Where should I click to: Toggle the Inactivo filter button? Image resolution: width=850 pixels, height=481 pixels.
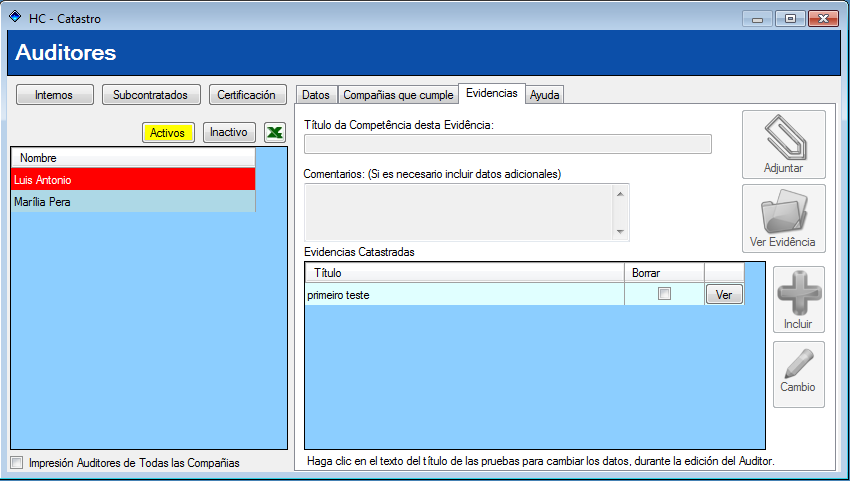229,132
